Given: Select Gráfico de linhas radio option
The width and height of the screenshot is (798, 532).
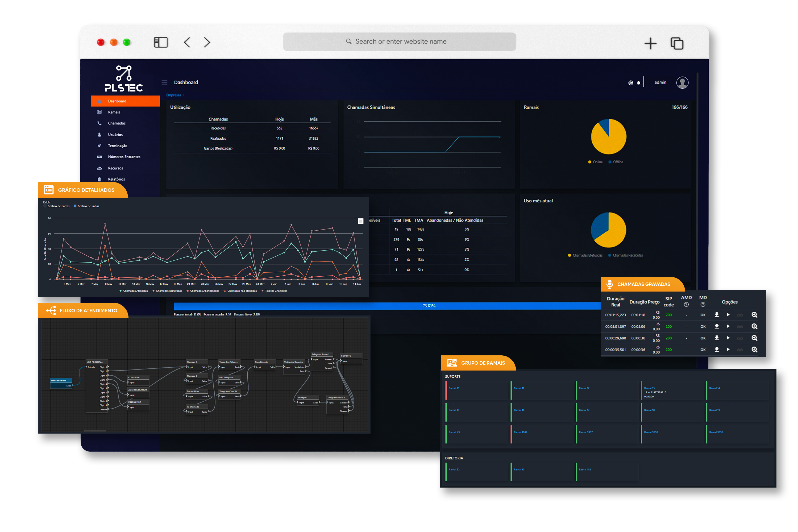Looking at the screenshot, I should (x=75, y=206).
